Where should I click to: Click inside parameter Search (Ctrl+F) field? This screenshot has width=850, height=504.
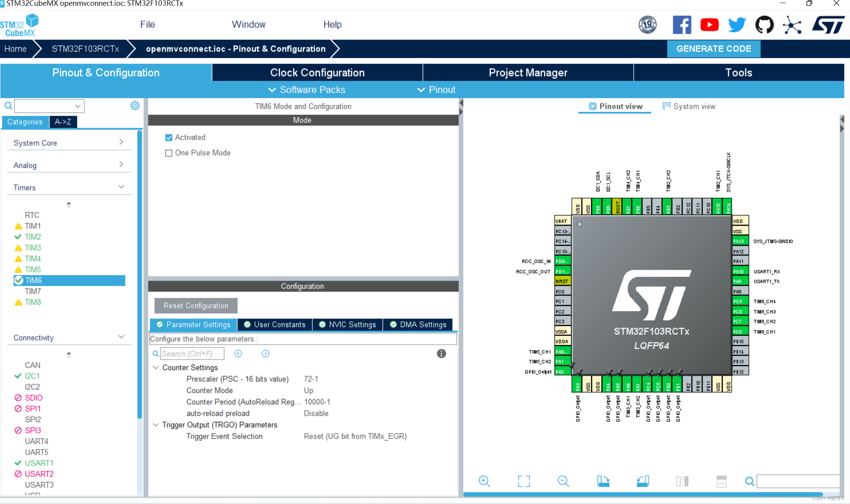[x=192, y=354]
